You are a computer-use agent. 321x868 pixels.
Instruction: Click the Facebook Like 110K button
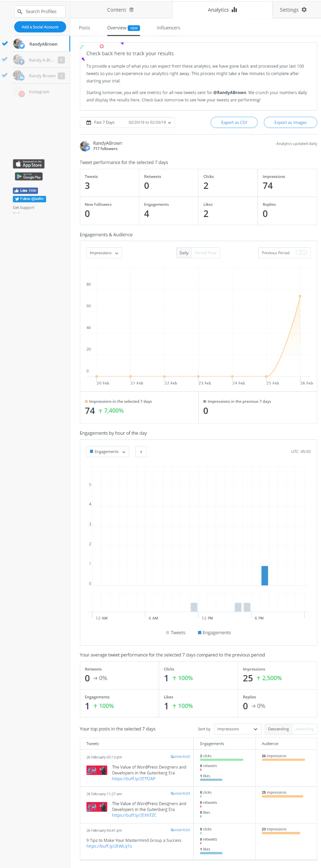pos(26,191)
